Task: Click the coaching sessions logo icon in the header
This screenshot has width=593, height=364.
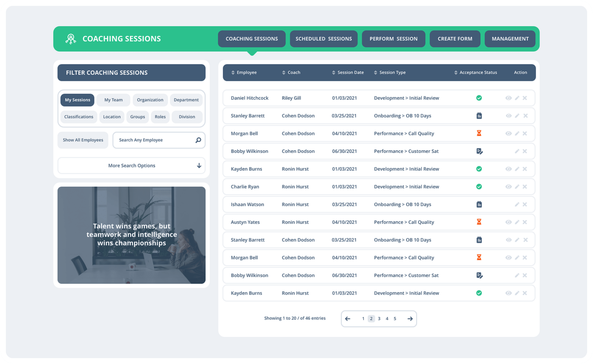Action: 71,39
